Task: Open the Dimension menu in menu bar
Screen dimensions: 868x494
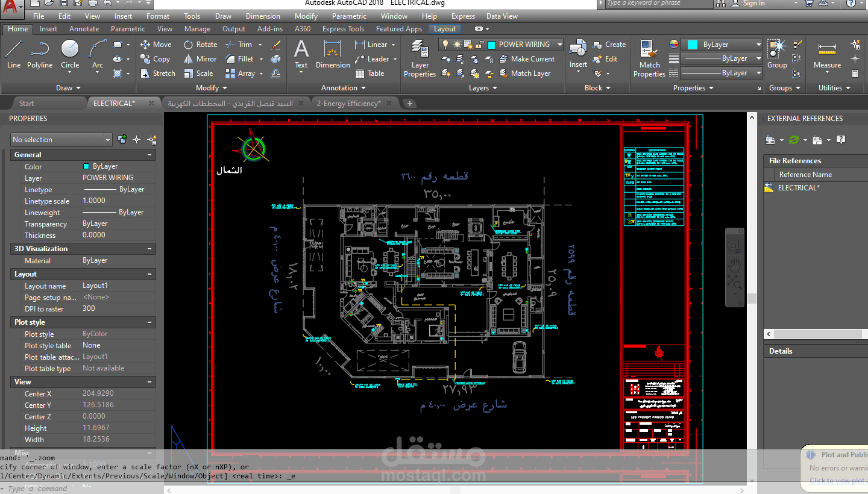Action: coord(263,16)
